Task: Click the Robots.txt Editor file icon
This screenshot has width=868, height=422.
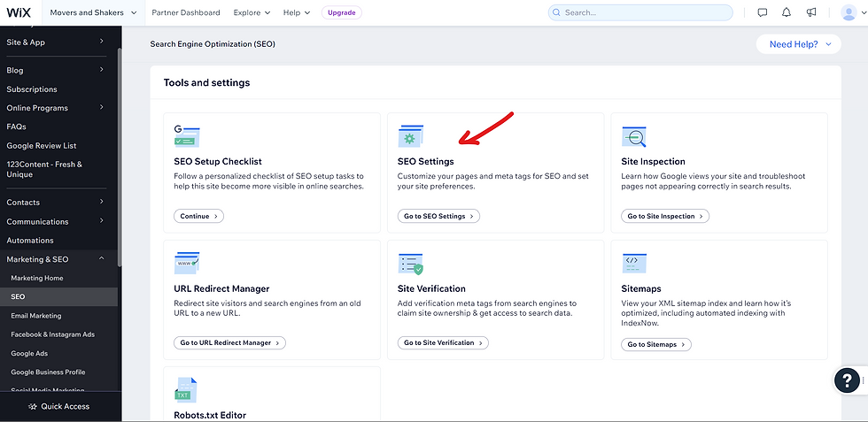Action: pos(186,390)
